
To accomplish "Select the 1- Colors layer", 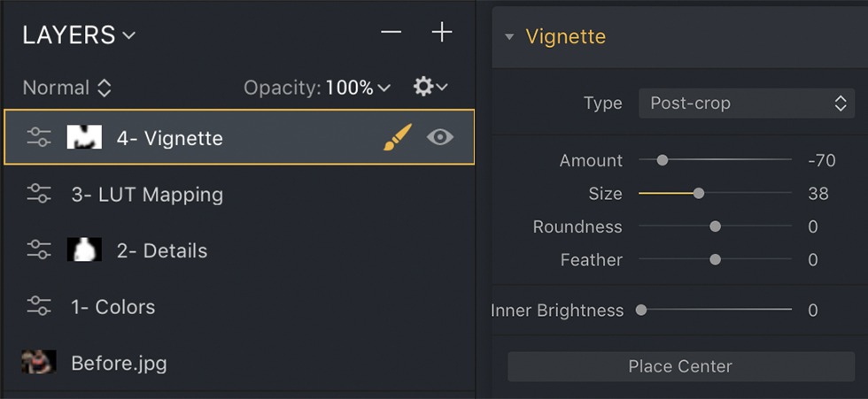I will pos(112,307).
